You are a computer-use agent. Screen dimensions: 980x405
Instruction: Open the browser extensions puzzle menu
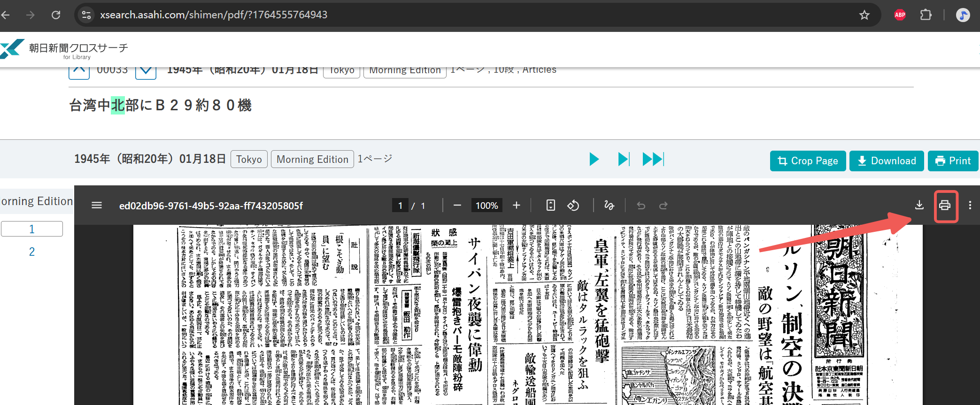(x=926, y=15)
